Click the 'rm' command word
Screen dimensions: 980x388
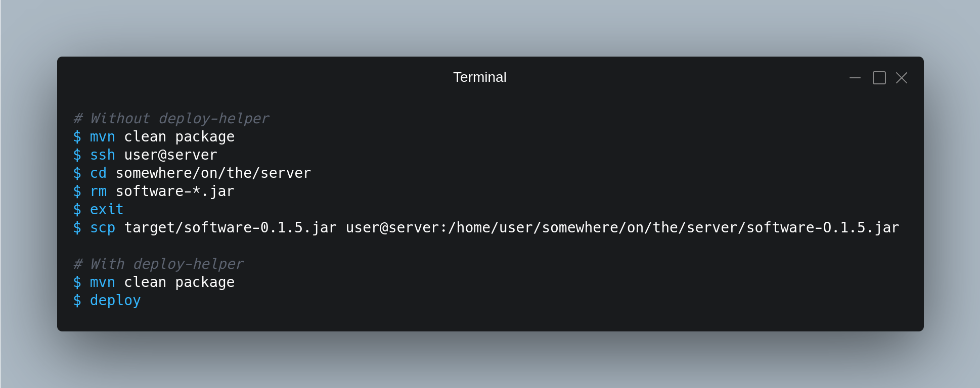pos(99,191)
